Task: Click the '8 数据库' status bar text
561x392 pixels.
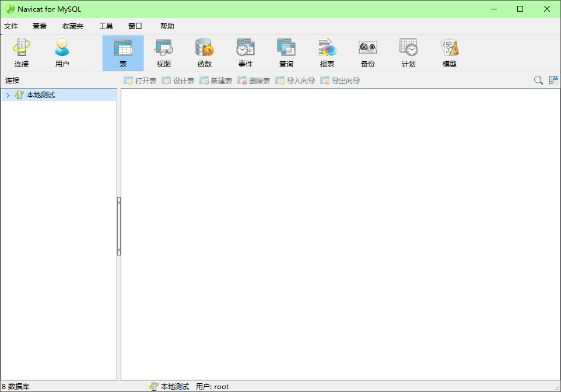Action: [15, 387]
